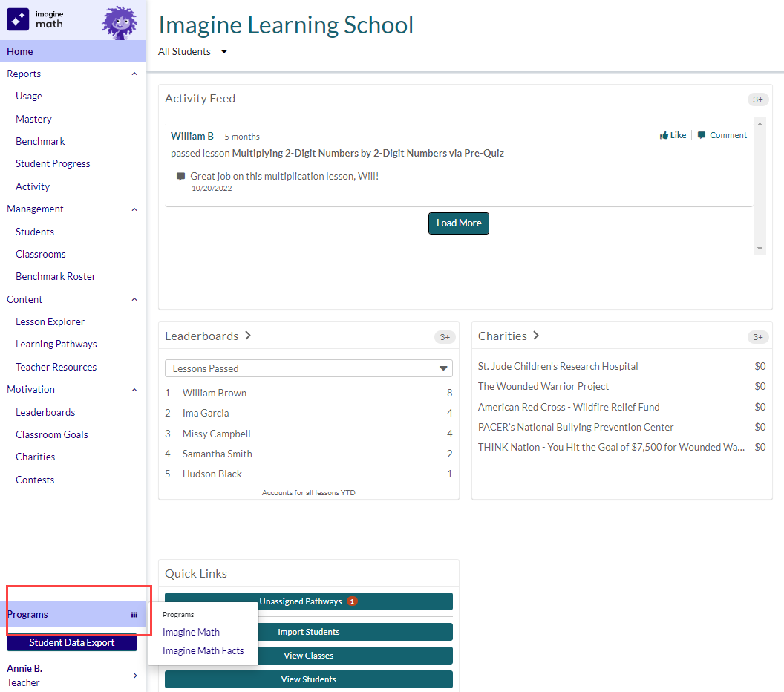The height and width of the screenshot is (692, 784).
Task: Click the Charities 3+ badge
Action: coord(758,337)
